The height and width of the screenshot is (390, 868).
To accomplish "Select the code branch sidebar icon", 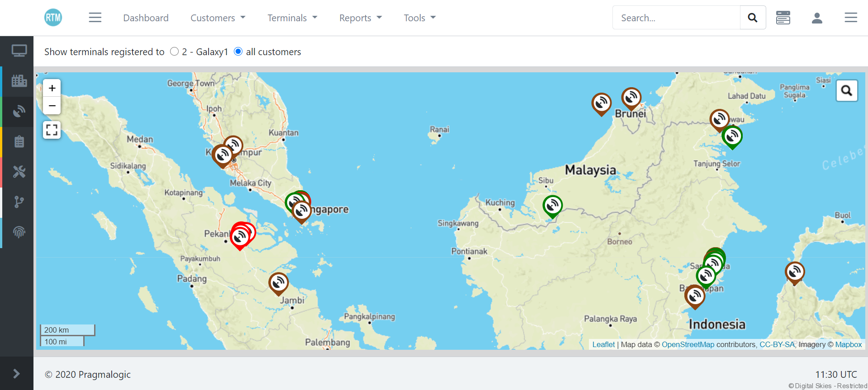I will click(19, 202).
